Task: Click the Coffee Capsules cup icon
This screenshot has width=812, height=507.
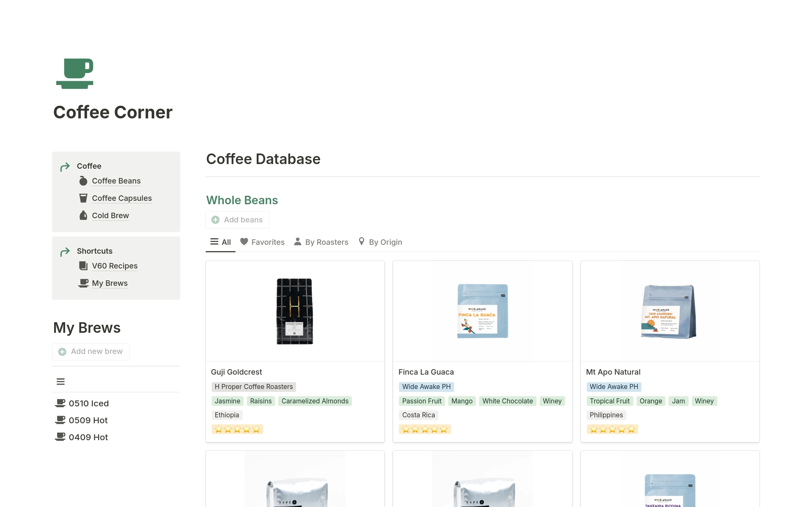Action: point(83,198)
